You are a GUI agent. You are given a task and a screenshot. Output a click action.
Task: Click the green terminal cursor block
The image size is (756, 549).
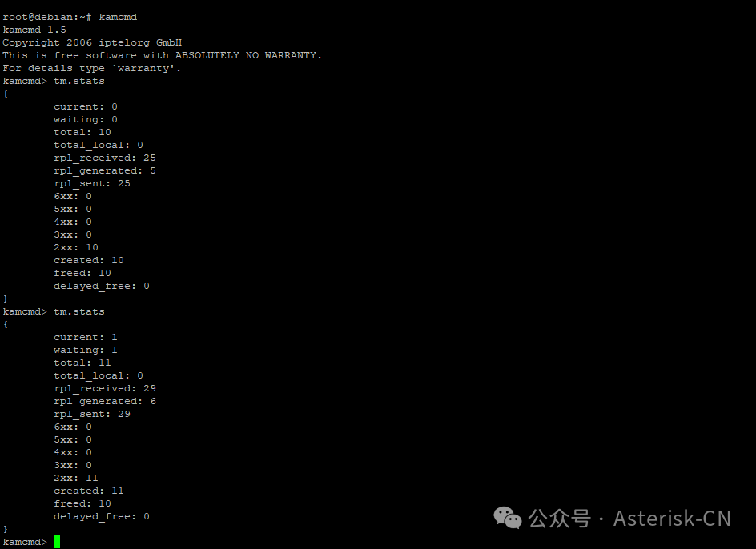pos(57,542)
